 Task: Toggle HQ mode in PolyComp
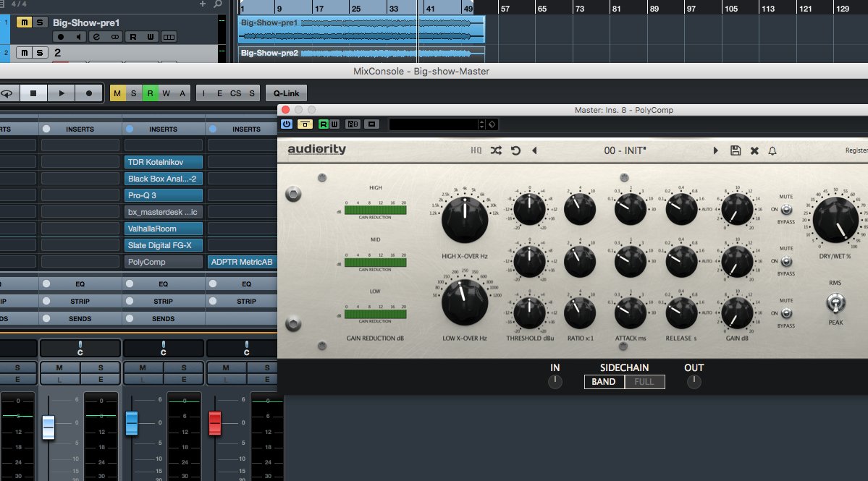point(476,150)
